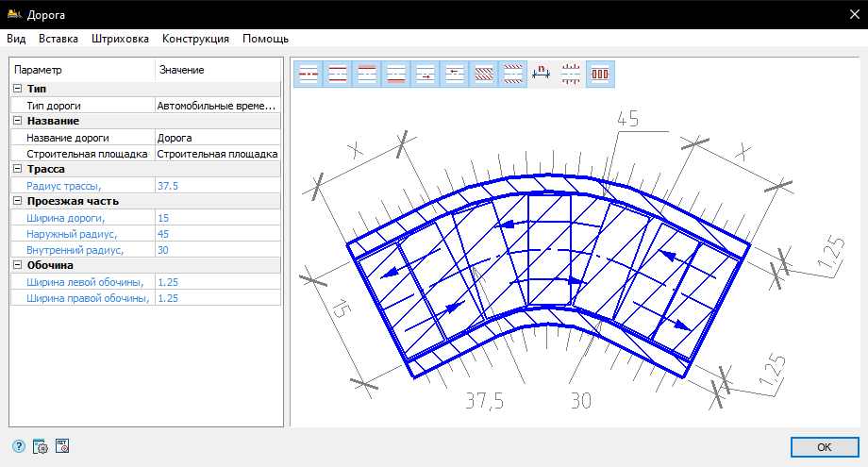Toggle the road centerline (axis) display icon
The width and height of the screenshot is (868, 467).
[309, 75]
